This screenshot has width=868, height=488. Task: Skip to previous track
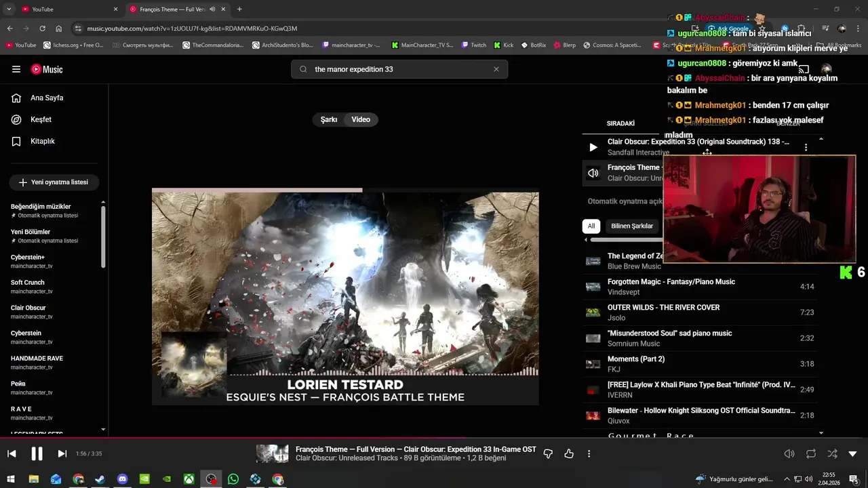(12, 453)
